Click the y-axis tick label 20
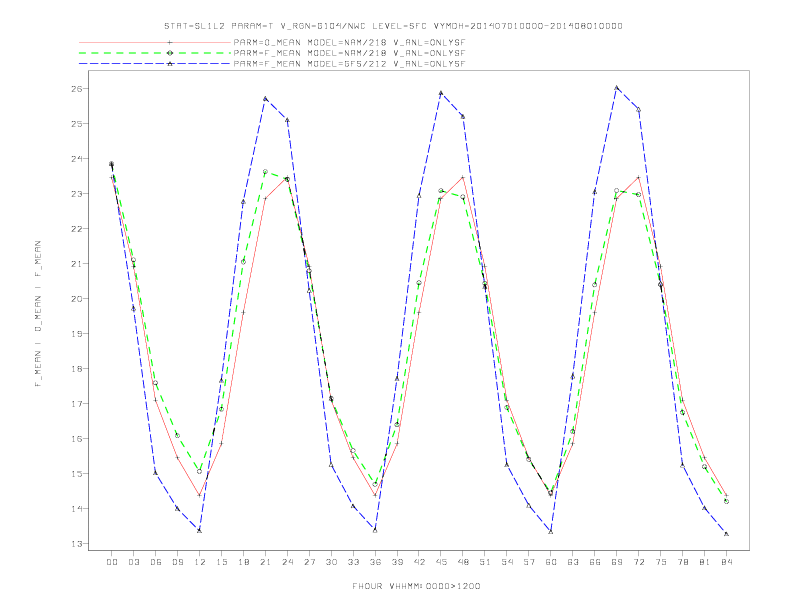 [77, 298]
